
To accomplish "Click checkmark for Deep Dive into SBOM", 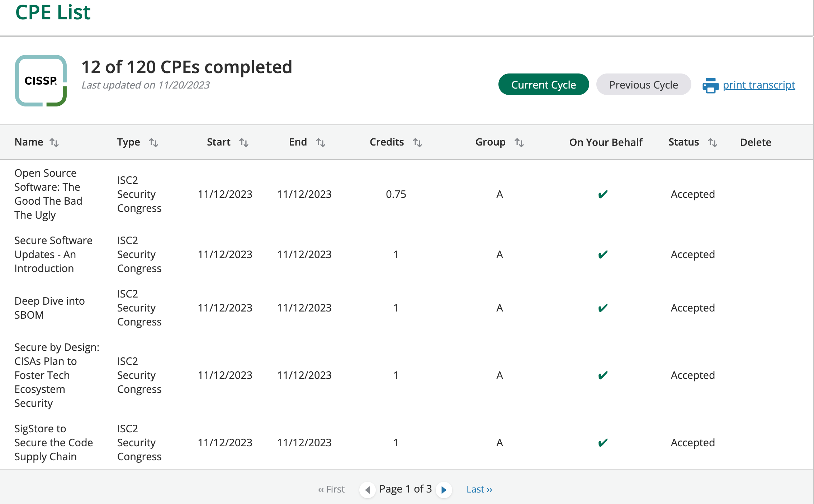I will tap(603, 308).
